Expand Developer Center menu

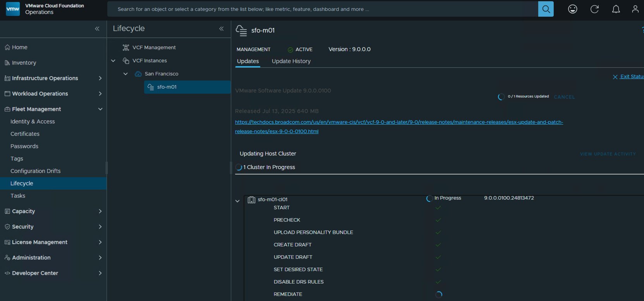[100, 273]
